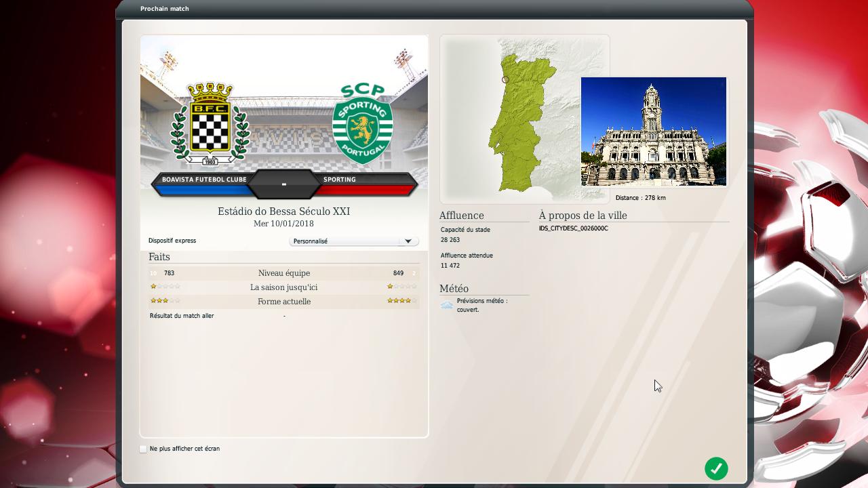Click the 'Prévisions météo : couvert.' text
Viewport: 868px width, 488px height.
pos(482,305)
